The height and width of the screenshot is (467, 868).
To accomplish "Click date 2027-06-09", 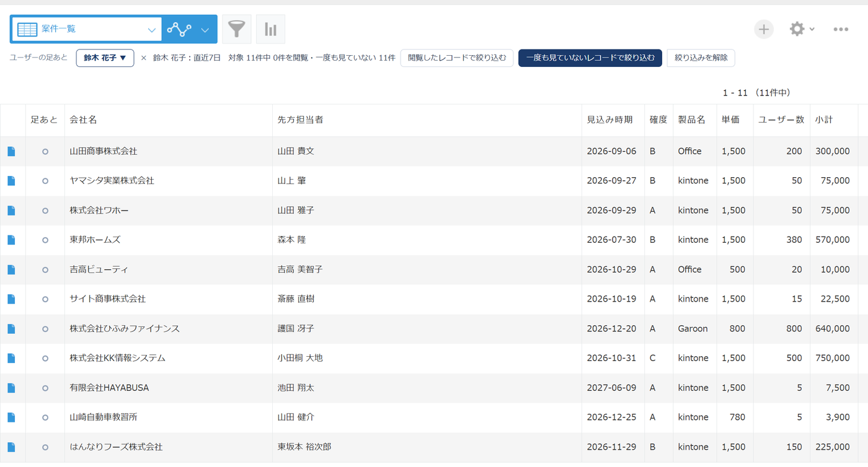I will pyautogui.click(x=611, y=388).
